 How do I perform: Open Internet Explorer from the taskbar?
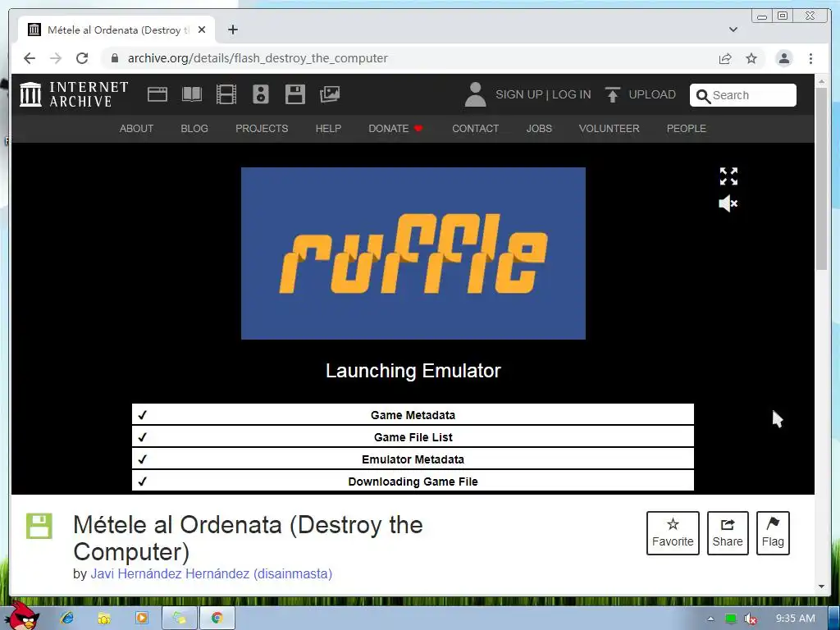click(x=67, y=618)
